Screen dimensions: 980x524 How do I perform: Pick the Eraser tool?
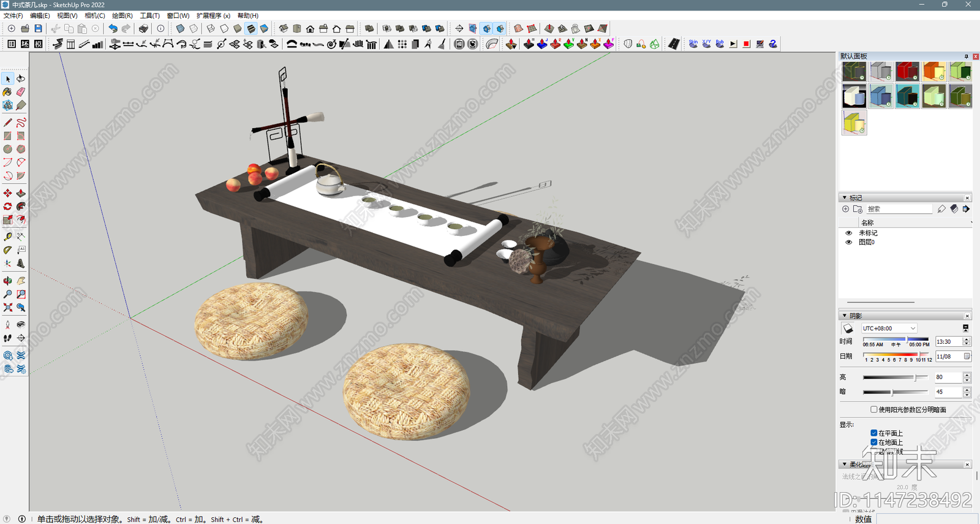(21, 92)
